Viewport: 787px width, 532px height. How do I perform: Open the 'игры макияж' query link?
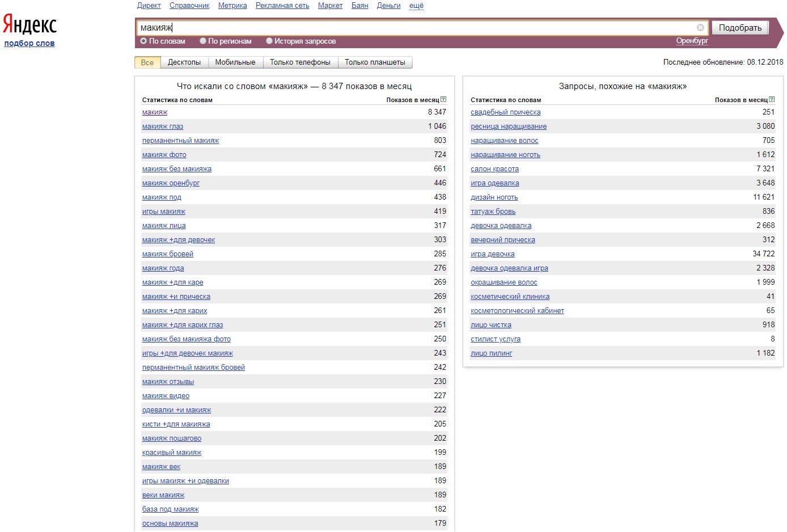coord(164,212)
